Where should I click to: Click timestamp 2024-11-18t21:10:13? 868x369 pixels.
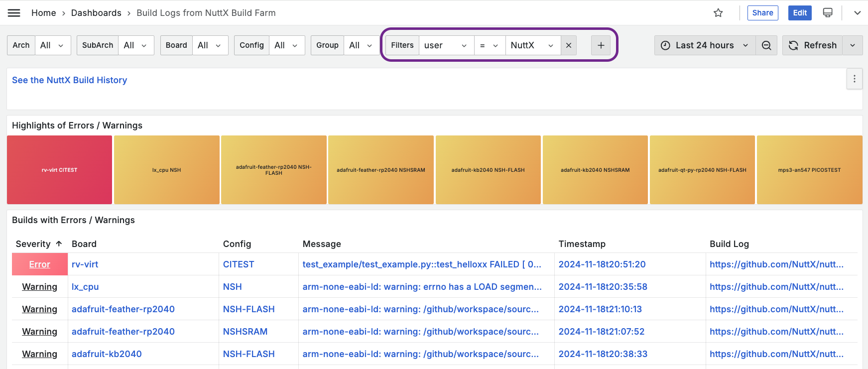point(600,309)
